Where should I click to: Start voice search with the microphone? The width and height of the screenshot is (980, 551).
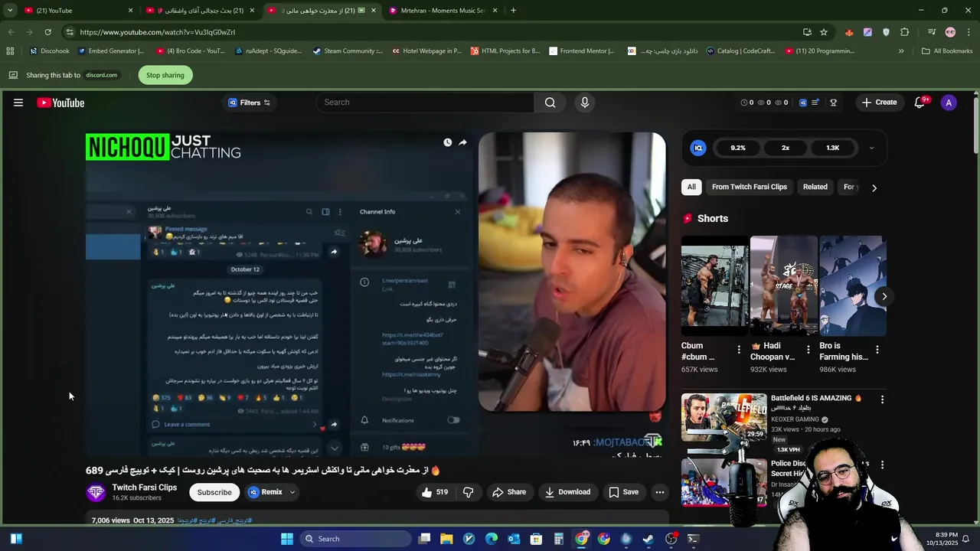[x=585, y=103]
